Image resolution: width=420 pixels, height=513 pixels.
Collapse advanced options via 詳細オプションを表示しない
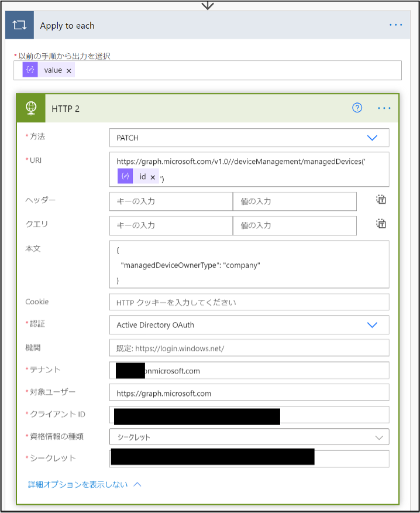pyautogui.click(x=85, y=484)
